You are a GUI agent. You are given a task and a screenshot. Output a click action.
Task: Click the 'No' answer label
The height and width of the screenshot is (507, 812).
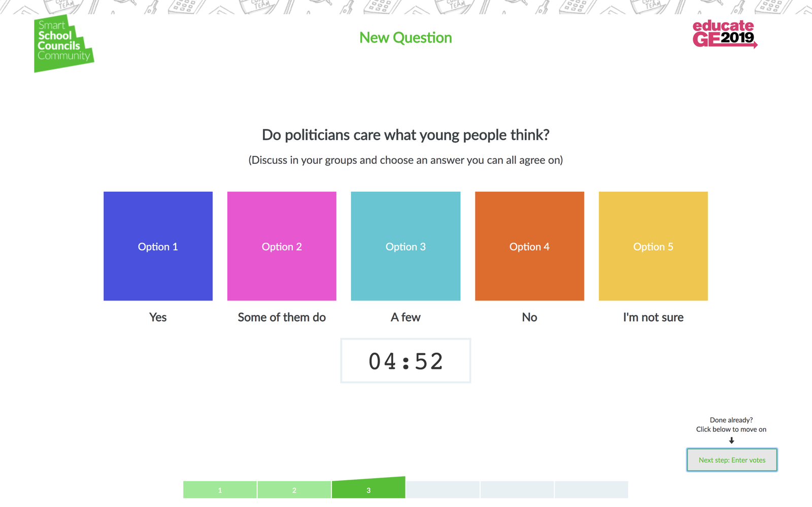point(529,317)
